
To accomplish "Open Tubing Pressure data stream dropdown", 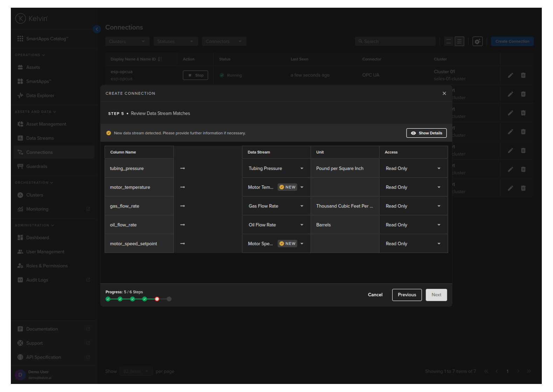I will pyautogui.click(x=302, y=169).
